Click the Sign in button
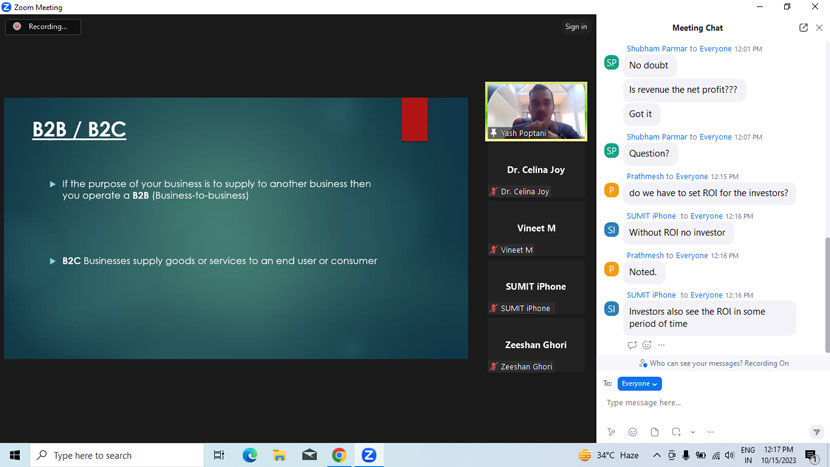The height and width of the screenshot is (467, 830). (x=576, y=27)
